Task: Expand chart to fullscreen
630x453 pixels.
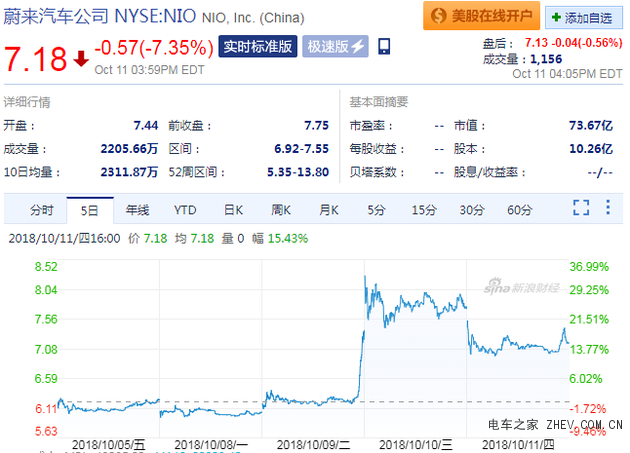Action: pyautogui.click(x=581, y=208)
